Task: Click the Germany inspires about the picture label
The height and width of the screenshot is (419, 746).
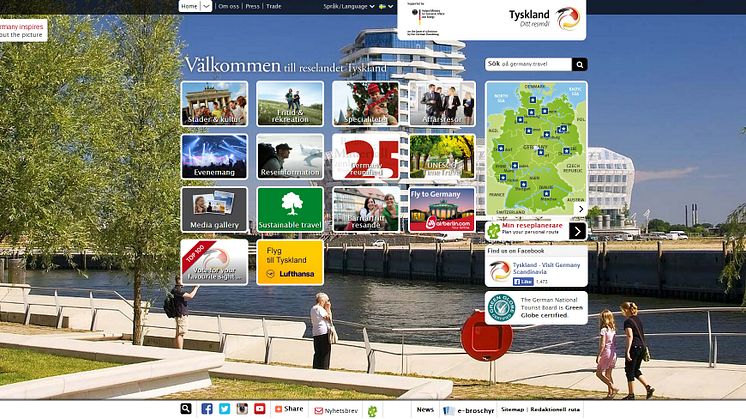Action: coord(22,30)
